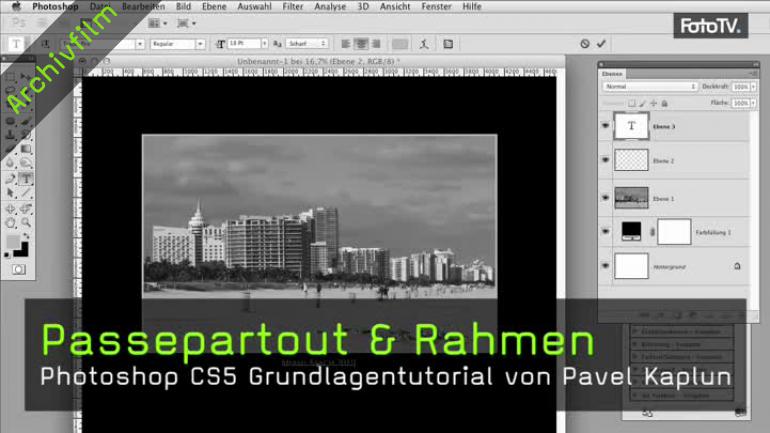Select the Path Selection arrow tool

pos(10,193)
